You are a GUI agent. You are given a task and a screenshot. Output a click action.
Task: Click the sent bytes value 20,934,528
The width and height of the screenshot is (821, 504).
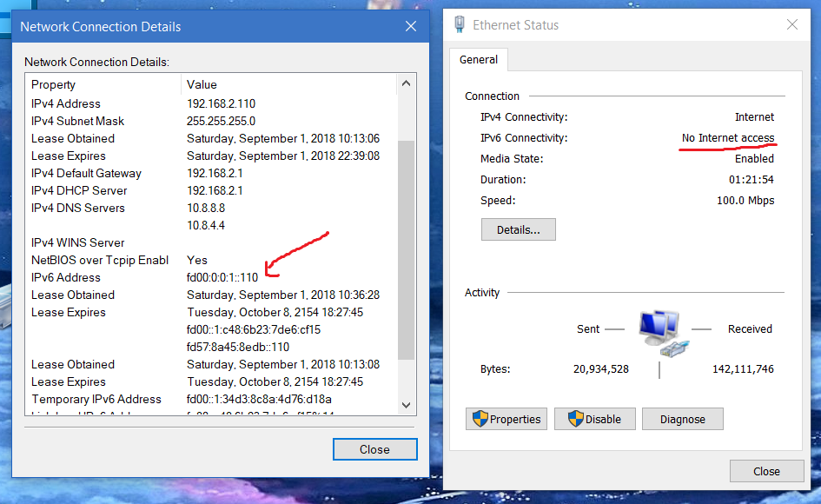coord(601,368)
